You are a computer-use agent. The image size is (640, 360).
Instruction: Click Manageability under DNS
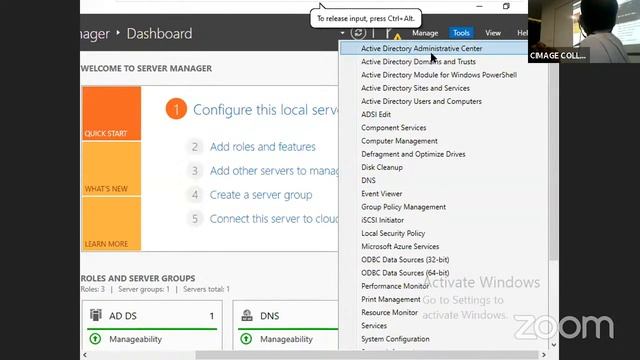287,339
